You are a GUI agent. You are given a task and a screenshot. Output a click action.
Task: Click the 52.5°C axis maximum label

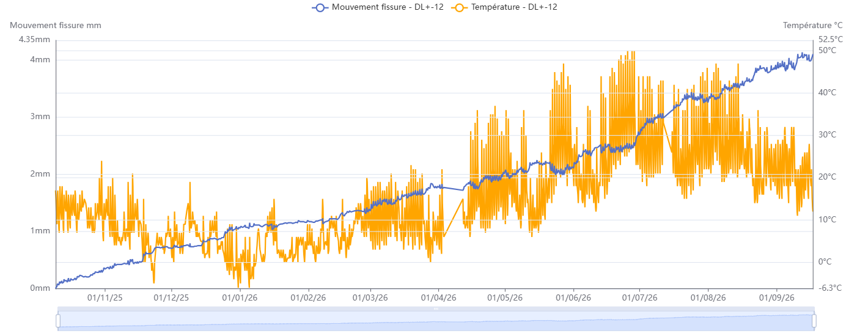coord(831,40)
